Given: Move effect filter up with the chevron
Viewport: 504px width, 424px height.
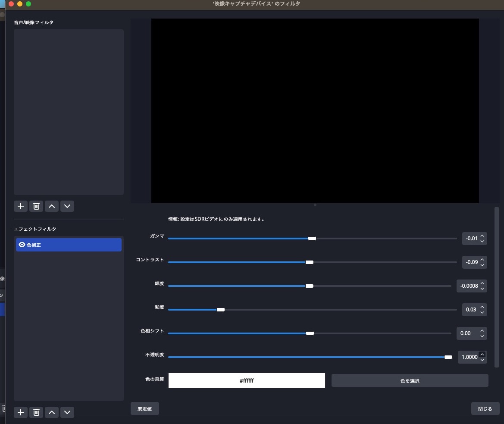Looking at the screenshot, I should click(52, 412).
